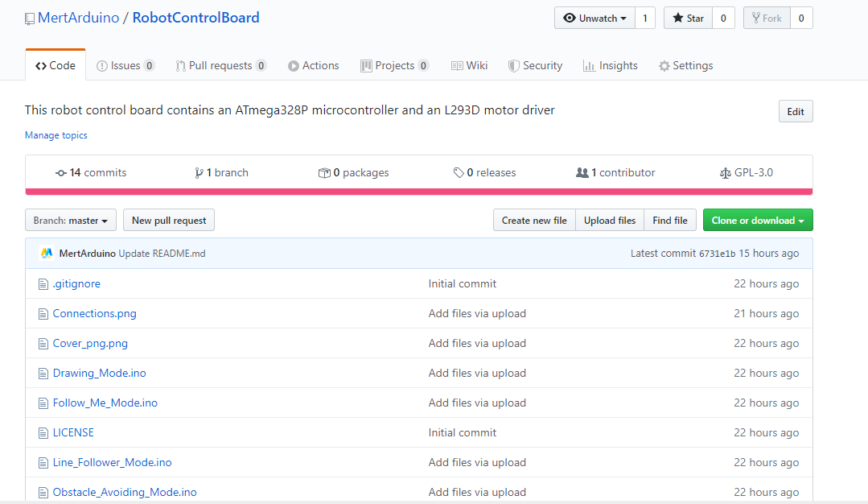Click the Fork button
Screen dimensions: 868x504
click(x=767, y=19)
